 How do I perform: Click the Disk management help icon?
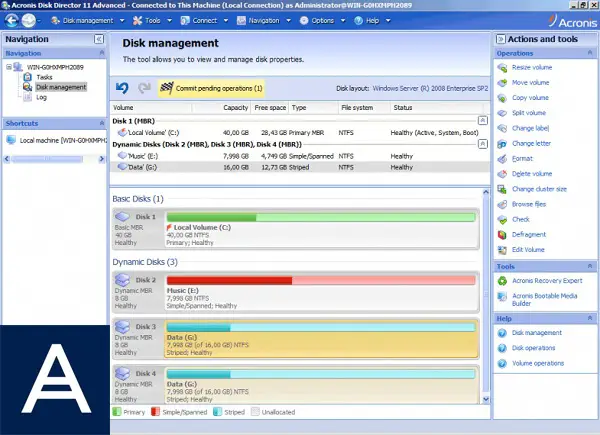[x=502, y=333]
